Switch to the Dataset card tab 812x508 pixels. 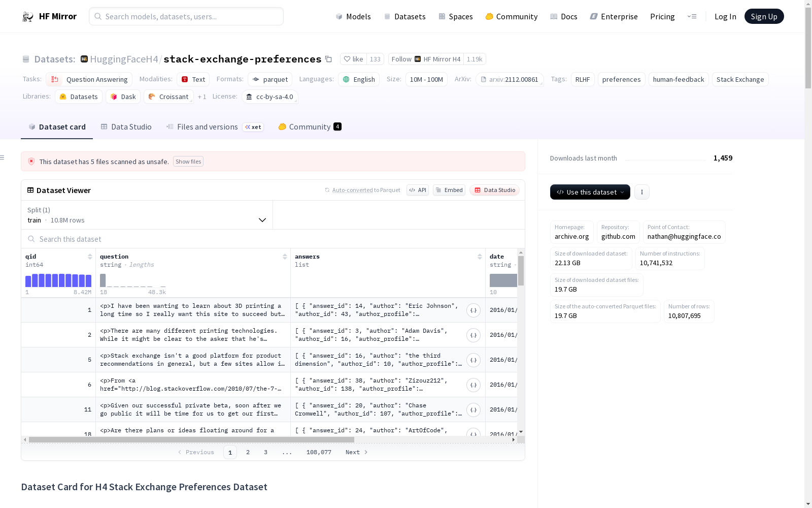57,127
